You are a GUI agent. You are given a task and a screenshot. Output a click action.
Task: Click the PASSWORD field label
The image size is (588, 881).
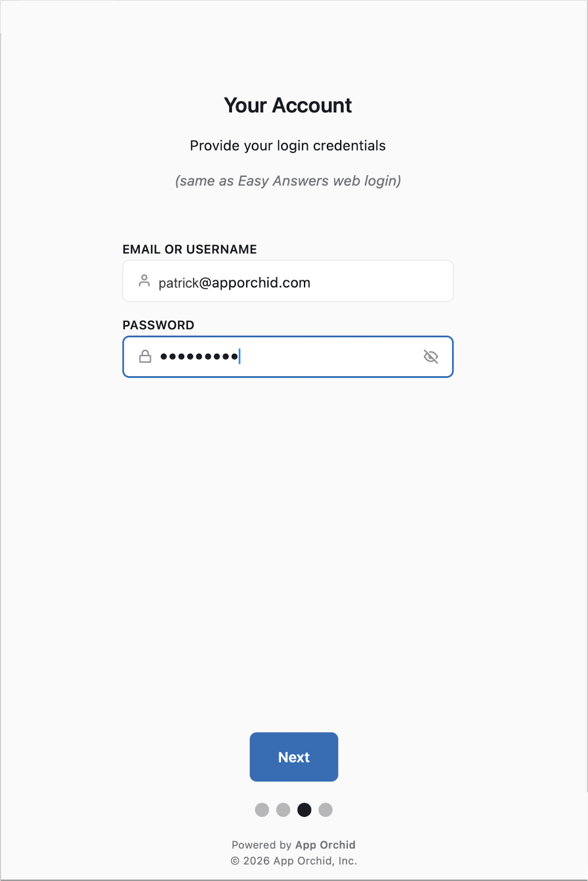159,325
